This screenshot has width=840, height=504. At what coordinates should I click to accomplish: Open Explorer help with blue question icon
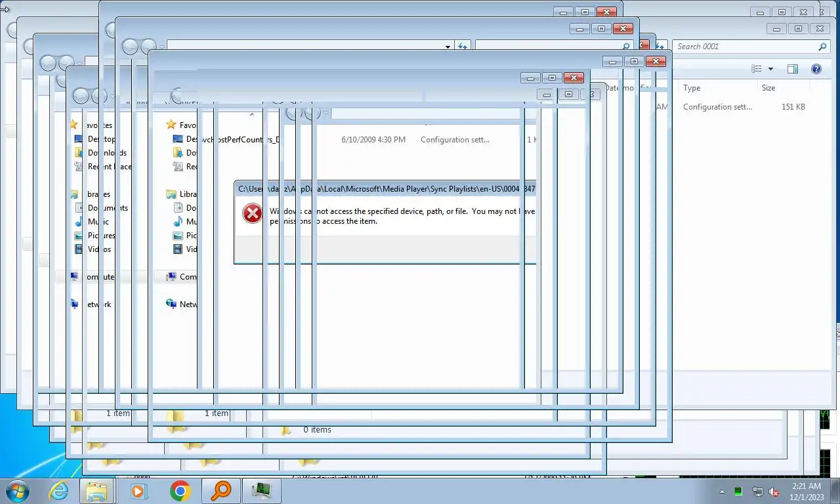pos(816,69)
